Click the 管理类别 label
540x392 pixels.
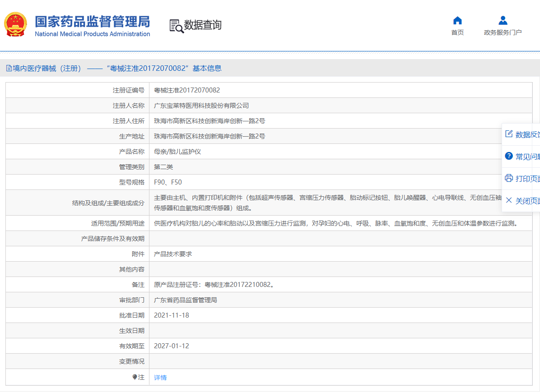[x=131, y=167]
